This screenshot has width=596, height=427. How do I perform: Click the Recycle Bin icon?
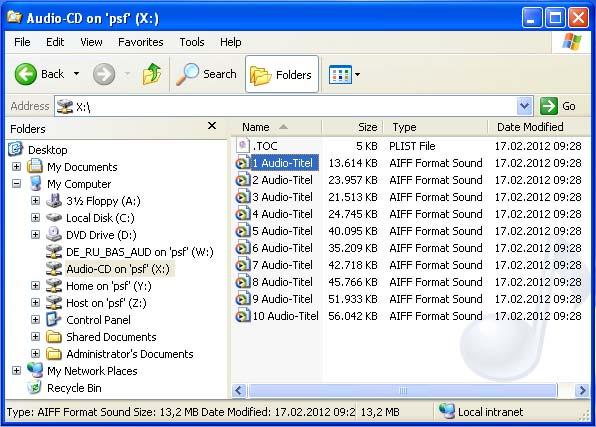click(35, 387)
